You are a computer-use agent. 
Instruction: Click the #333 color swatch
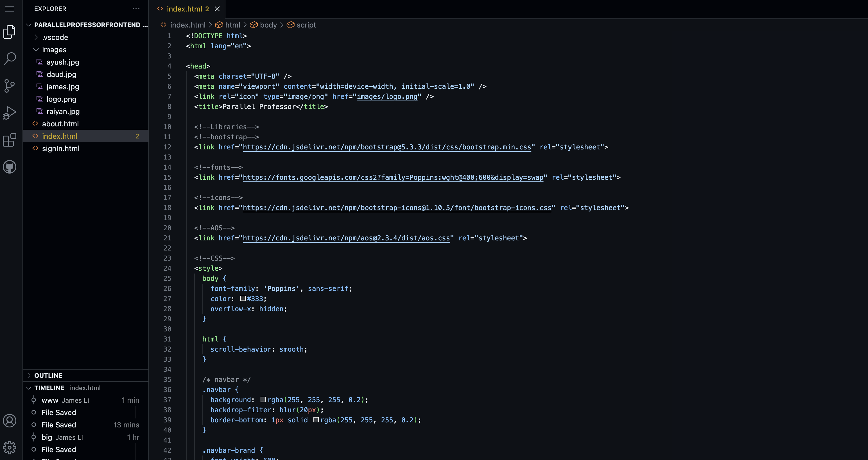coord(243,299)
